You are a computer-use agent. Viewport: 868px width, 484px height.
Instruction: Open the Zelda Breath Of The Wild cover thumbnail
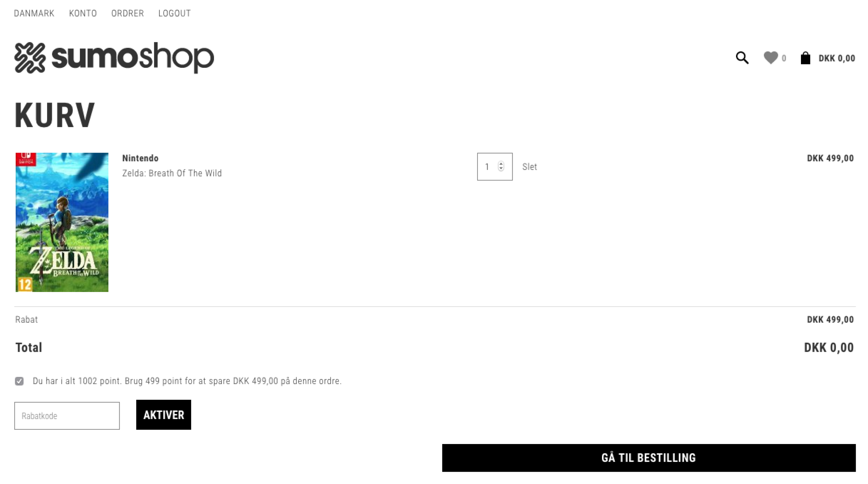[62, 222]
